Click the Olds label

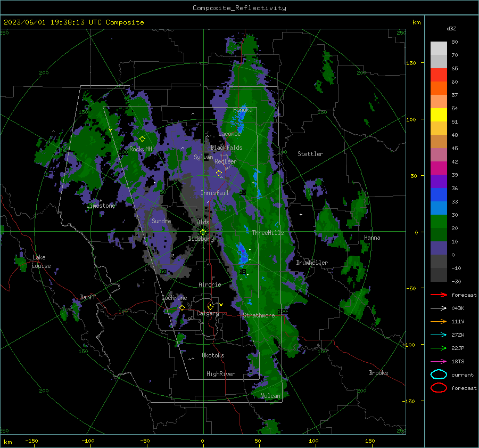point(203,222)
